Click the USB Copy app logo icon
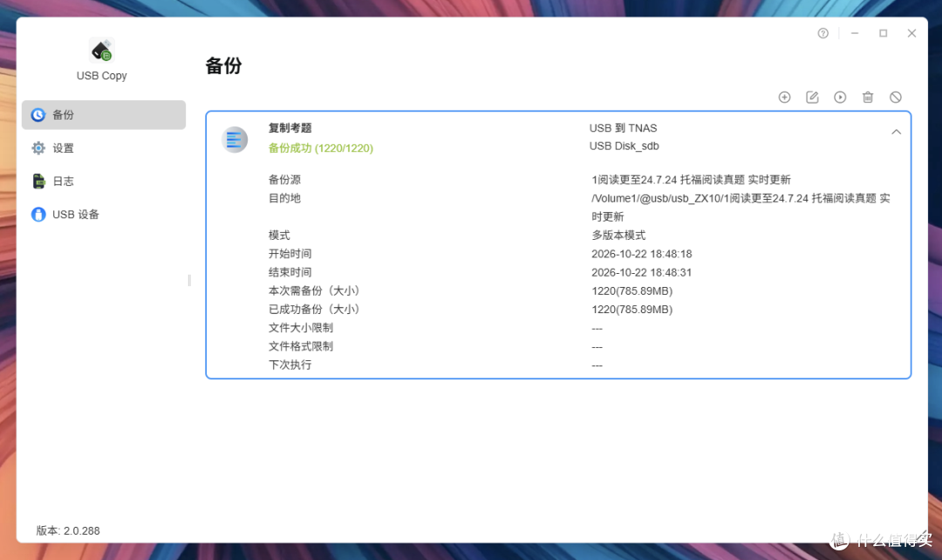The width and height of the screenshot is (942, 560). tap(101, 51)
